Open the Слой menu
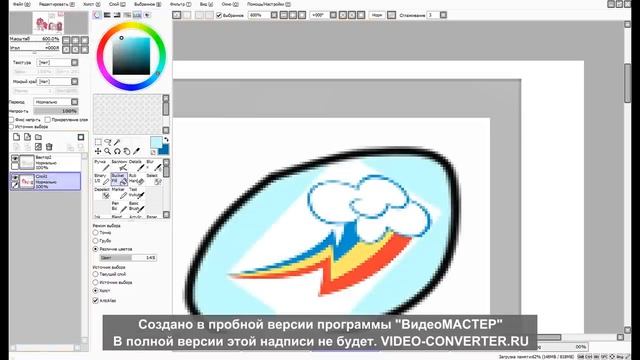640x360 pixels. coord(117,4)
